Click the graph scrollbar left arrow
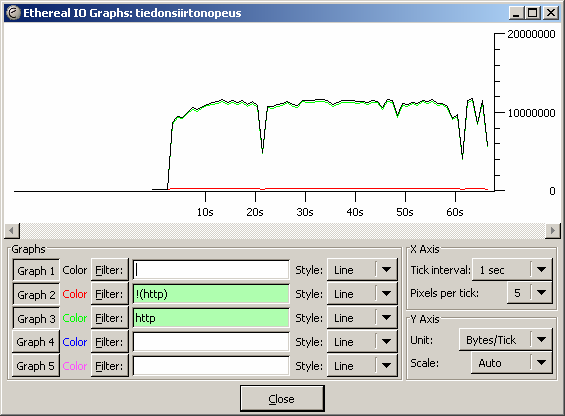 pos(12,230)
